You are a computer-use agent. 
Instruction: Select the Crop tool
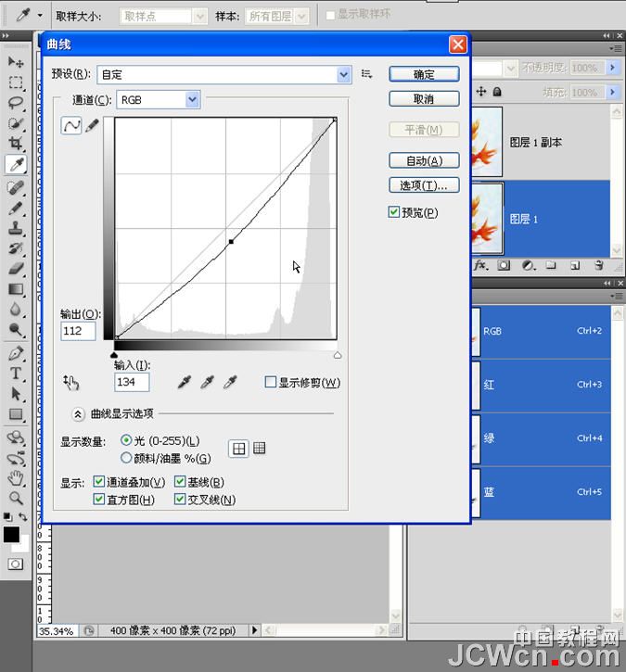click(16, 144)
